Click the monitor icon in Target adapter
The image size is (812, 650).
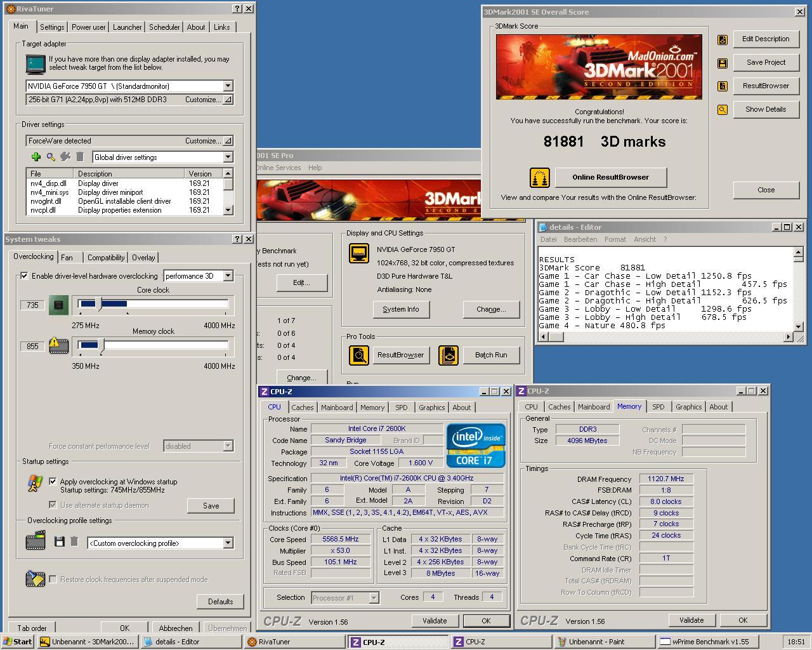(x=36, y=64)
